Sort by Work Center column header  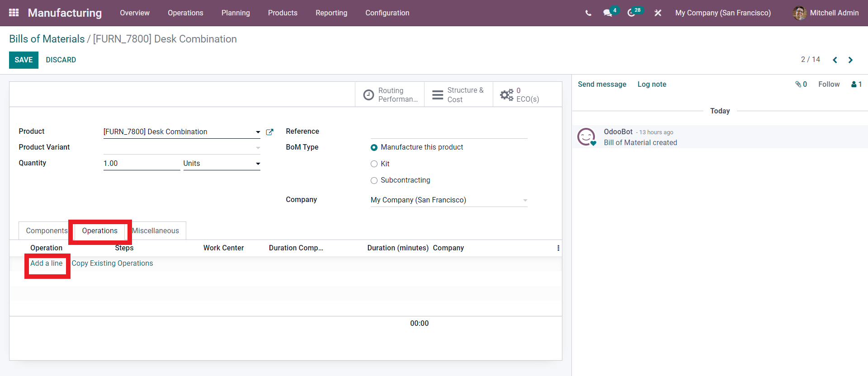click(x=223, y=248)
